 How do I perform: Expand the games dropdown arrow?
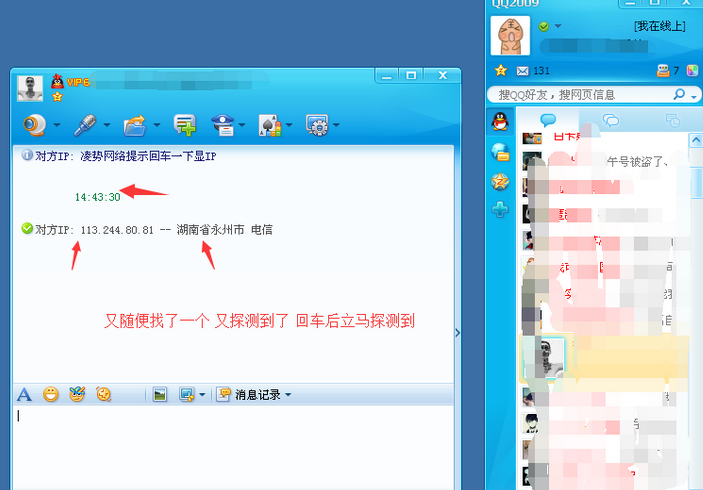(289, 125)
